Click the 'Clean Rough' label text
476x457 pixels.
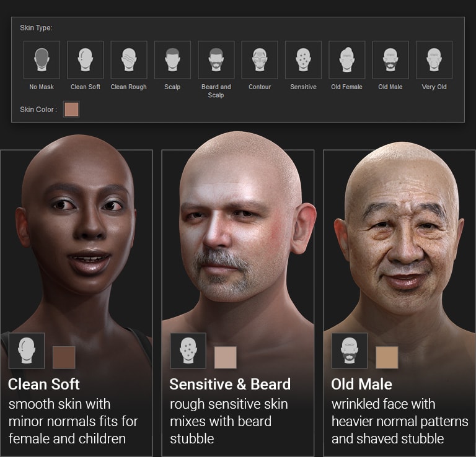coord(129,87)
